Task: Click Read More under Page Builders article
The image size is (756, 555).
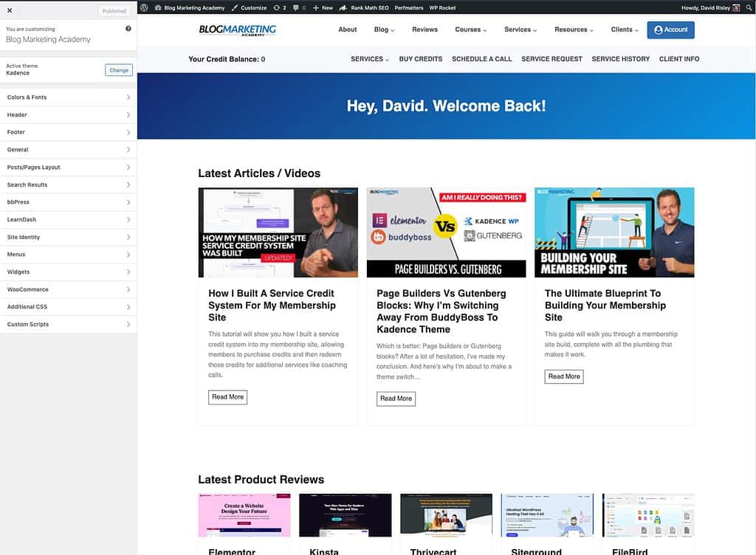Action: (396, 399)
